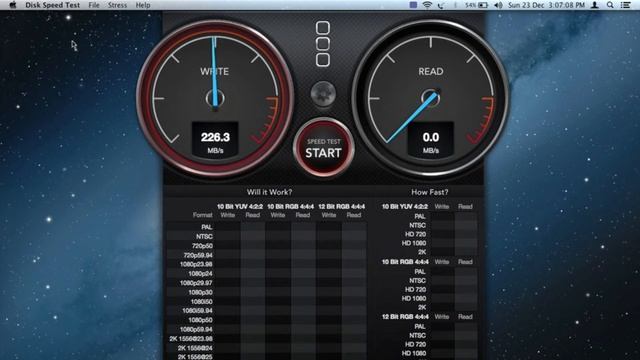Click "10 Bit RGB 4:4:4" header in Will it Work
640x360 pixels.
[x=291, y=207]
